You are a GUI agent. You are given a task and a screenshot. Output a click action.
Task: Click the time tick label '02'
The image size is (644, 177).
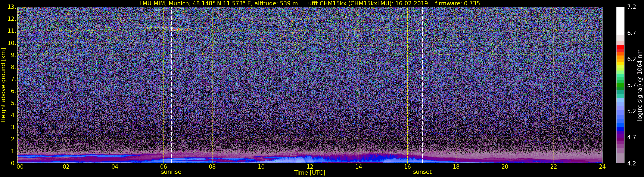pos(66,167)
